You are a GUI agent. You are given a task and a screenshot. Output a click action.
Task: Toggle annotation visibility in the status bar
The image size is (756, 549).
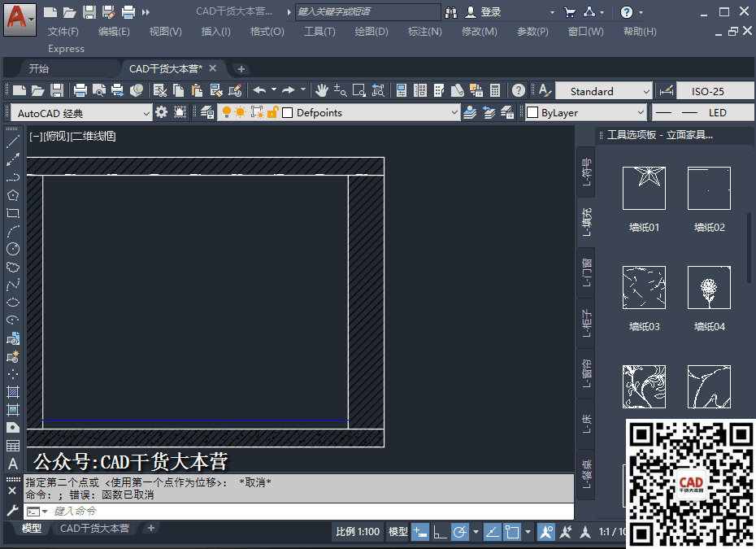[546, 532]
